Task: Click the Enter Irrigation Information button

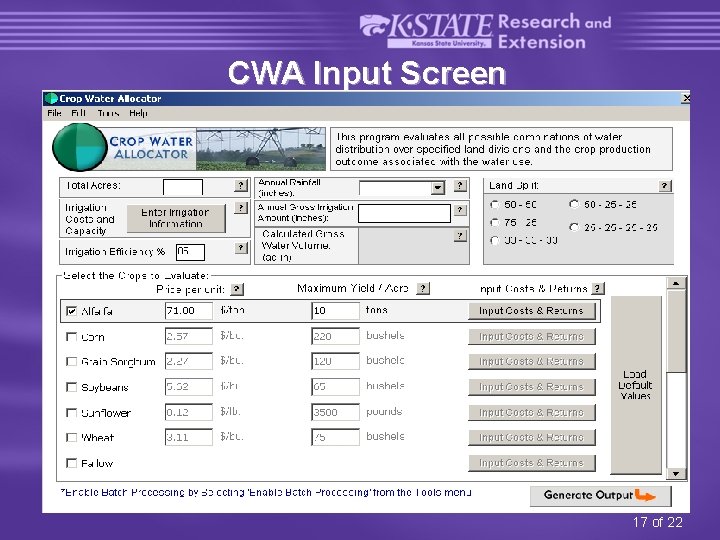Action: click(x=175, y=218)
